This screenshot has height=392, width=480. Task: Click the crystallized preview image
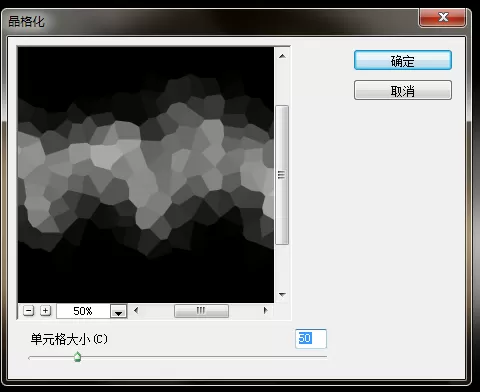tap(146, 175)
